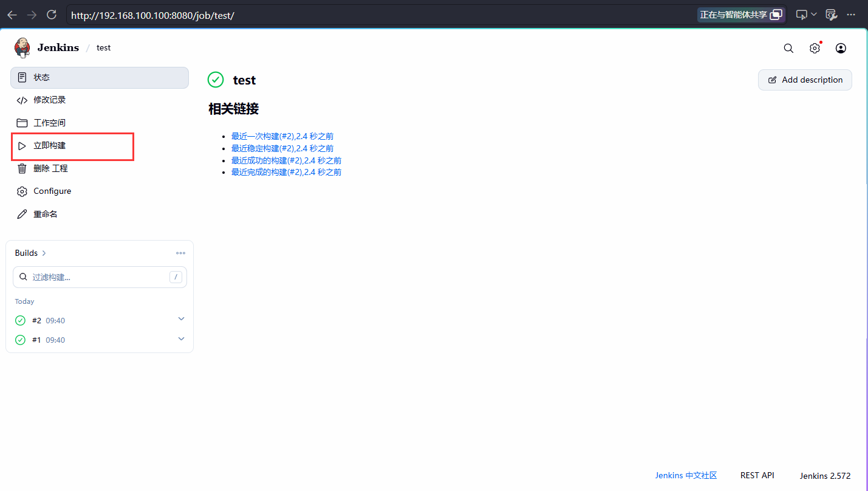The image size is (868, 491).
Task: Open the cast icon dropdown arrow
Action: tap(814, 15)
